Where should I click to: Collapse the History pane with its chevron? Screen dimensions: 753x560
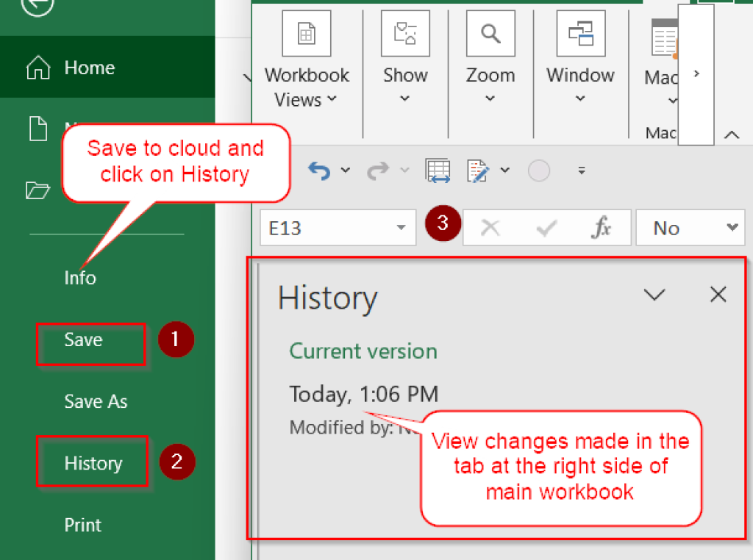(654, 294)
